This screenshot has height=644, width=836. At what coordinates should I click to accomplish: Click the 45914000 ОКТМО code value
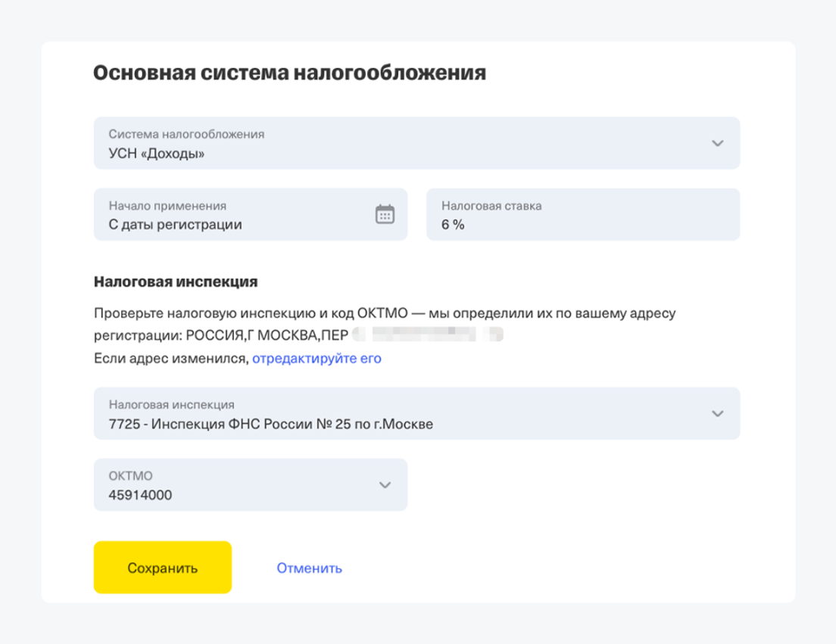140,496
